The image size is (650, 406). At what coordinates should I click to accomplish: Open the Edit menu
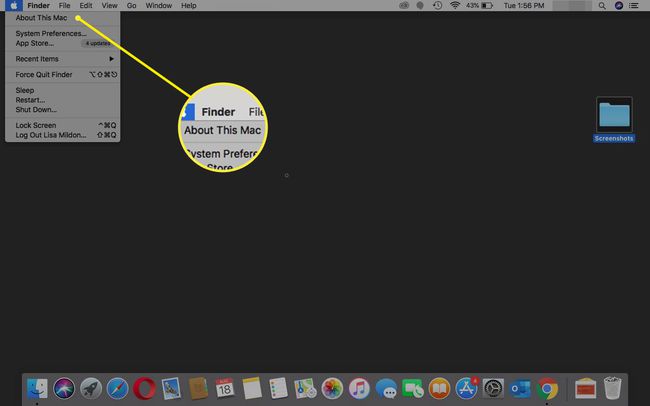tap(86, 5)
